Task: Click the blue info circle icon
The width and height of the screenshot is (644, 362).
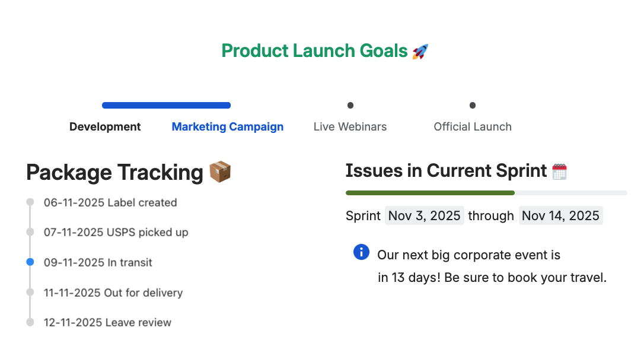Action: 361,252
